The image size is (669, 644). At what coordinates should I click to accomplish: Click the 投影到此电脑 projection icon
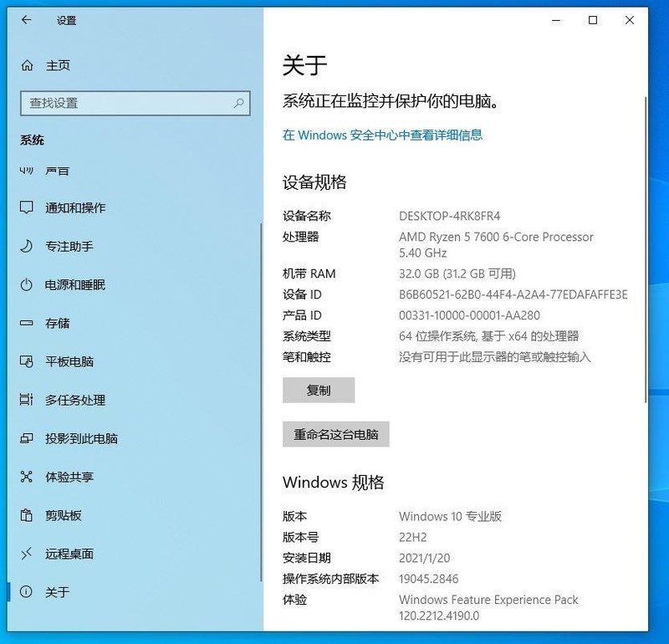click(x=25, y=439)
